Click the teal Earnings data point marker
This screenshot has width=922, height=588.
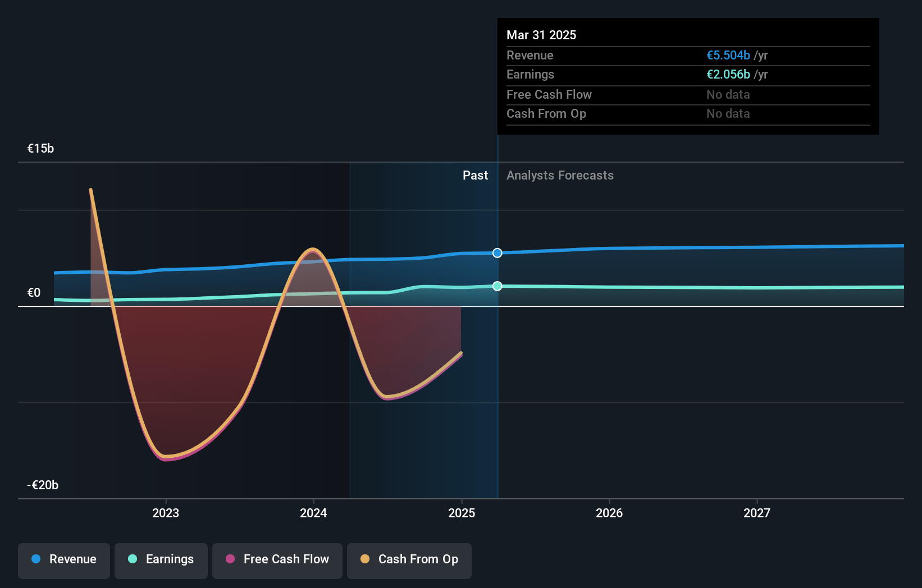pos(497,286)
